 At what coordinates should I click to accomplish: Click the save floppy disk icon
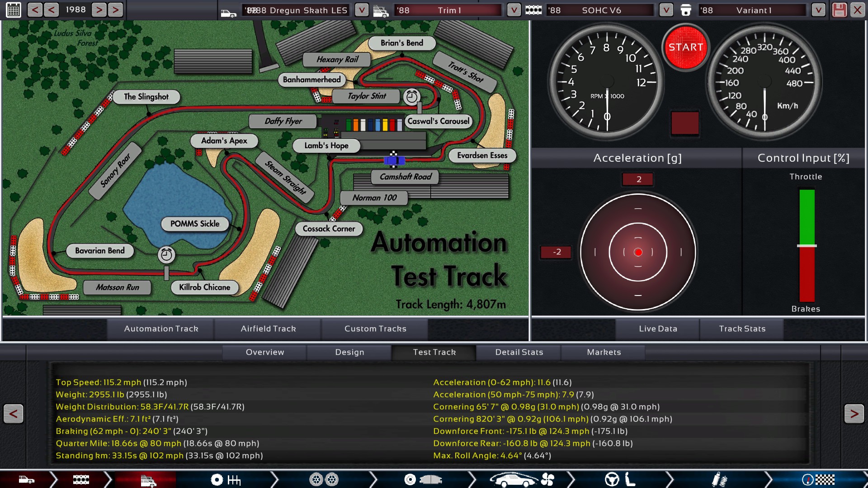(x=839, y=10)
